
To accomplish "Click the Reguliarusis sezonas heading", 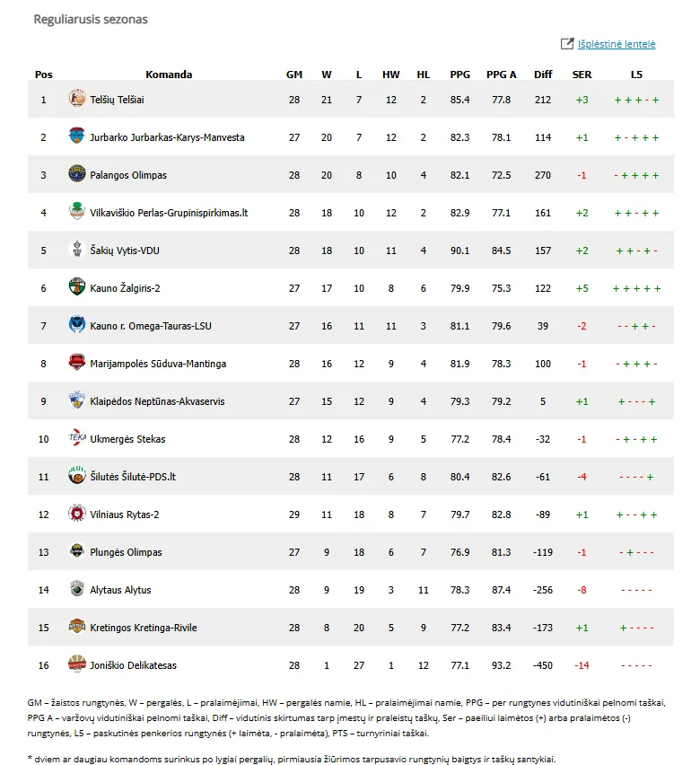I will [91, 19].
